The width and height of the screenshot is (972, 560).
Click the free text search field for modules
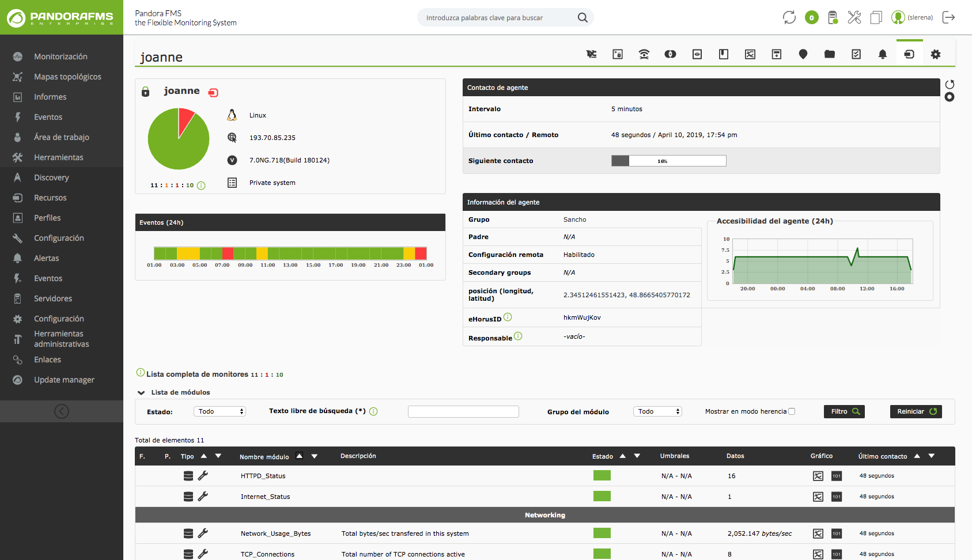(x=463, y=411)
